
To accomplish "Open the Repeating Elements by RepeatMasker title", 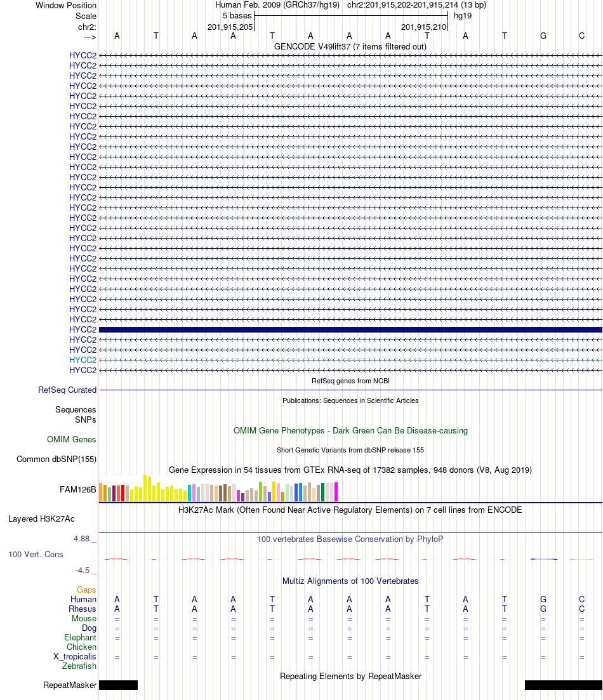I will (x=350, y=677).
